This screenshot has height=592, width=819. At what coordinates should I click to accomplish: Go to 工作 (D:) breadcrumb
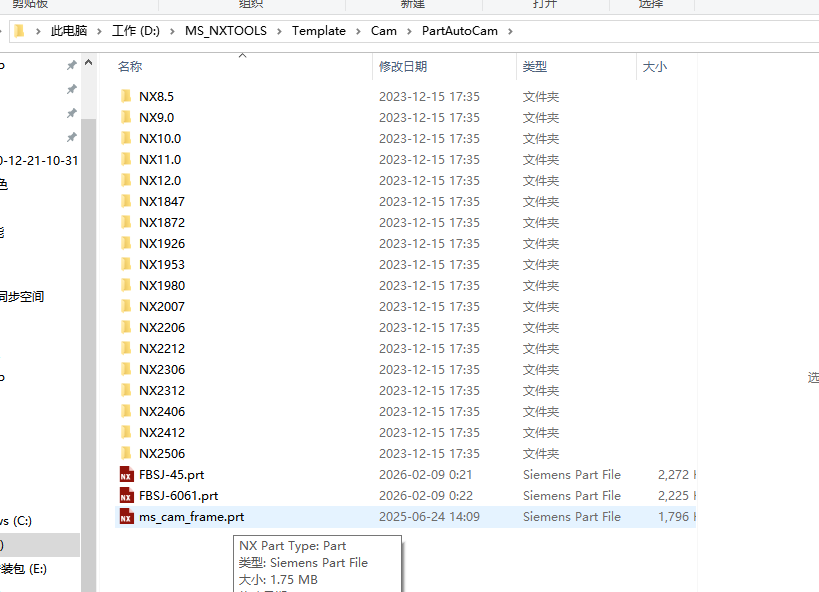click(x=136, y=31)
